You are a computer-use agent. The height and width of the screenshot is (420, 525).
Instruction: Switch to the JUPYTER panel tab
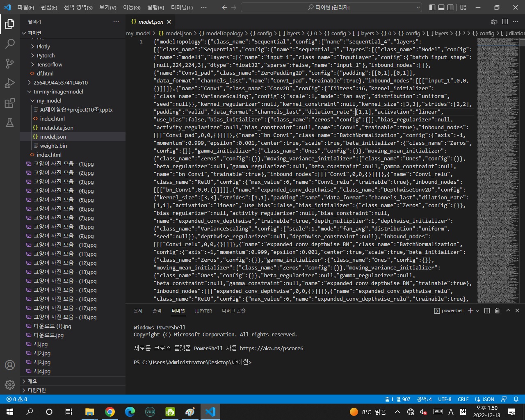(203, 311)
